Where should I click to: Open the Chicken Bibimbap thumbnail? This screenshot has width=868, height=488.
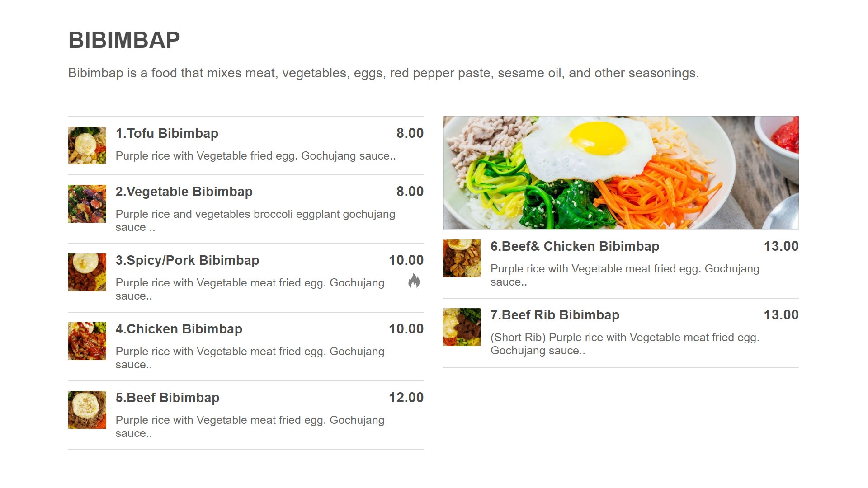click(x=87, y=341)
